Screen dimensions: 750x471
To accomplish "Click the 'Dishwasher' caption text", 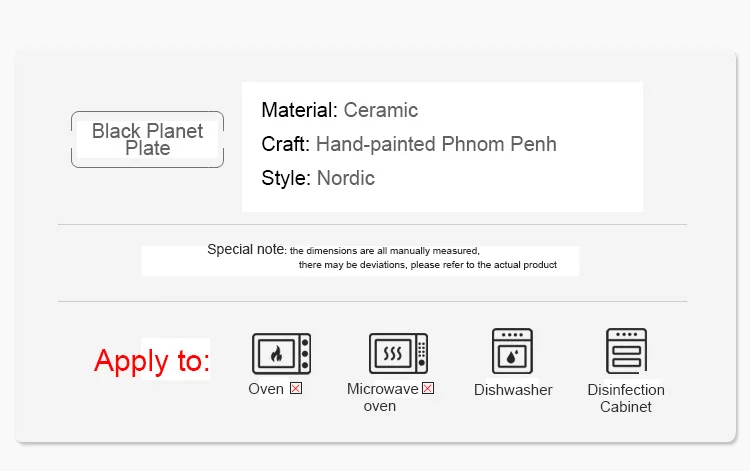I will tap(513, 390).
